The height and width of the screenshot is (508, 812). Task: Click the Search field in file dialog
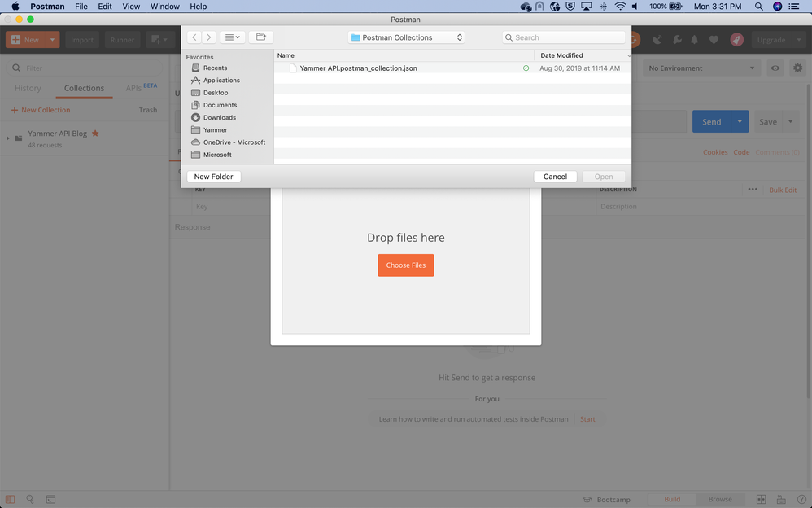pos(563,37)
